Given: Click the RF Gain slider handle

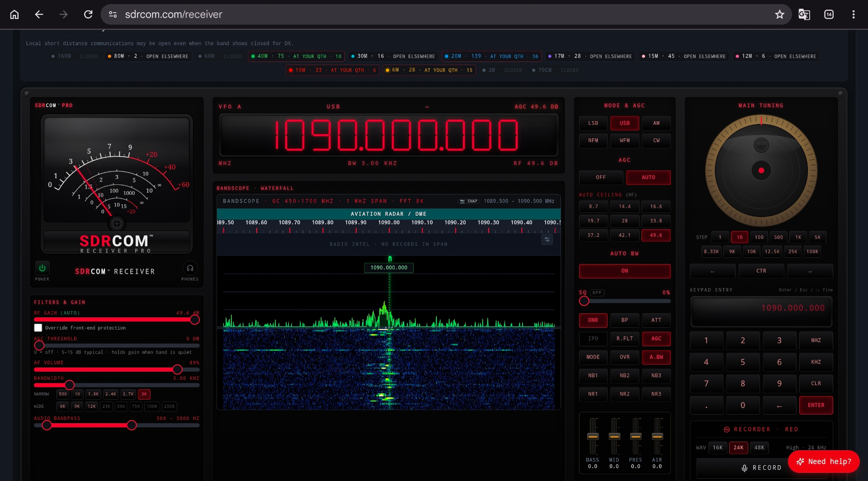Looking at the screenshot, I should [x=195, y=320].
